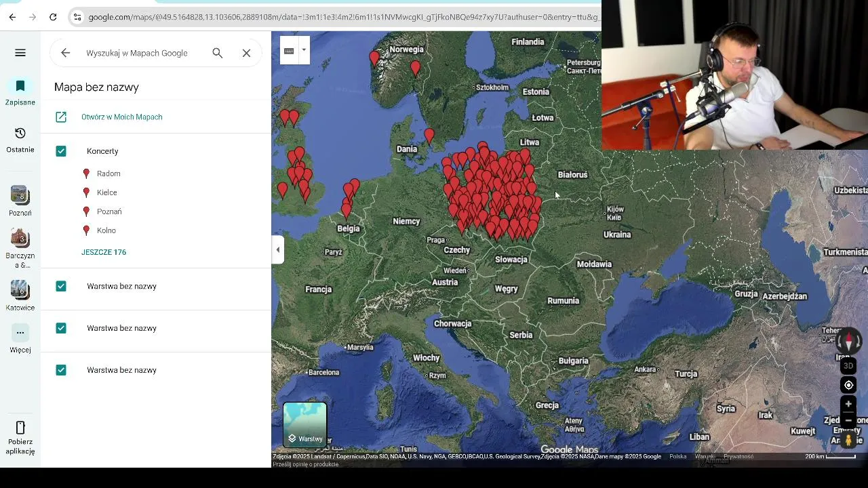Click the 200 km scale bar

point(831,457)
